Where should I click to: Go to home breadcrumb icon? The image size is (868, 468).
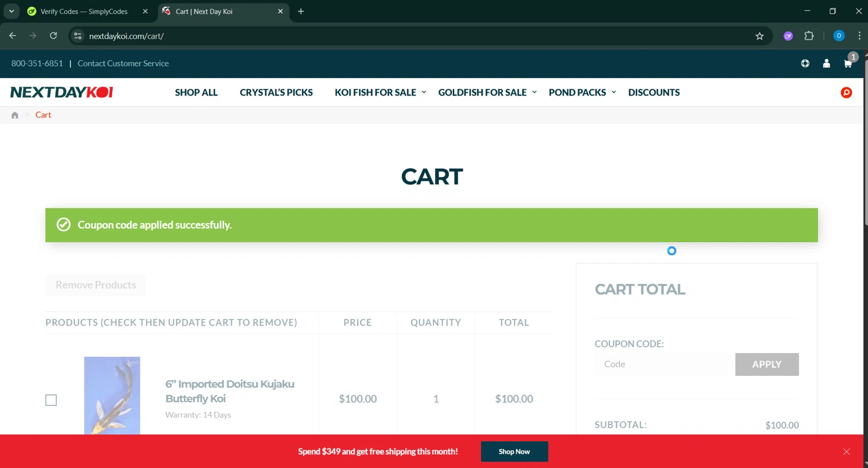(15, 115)
